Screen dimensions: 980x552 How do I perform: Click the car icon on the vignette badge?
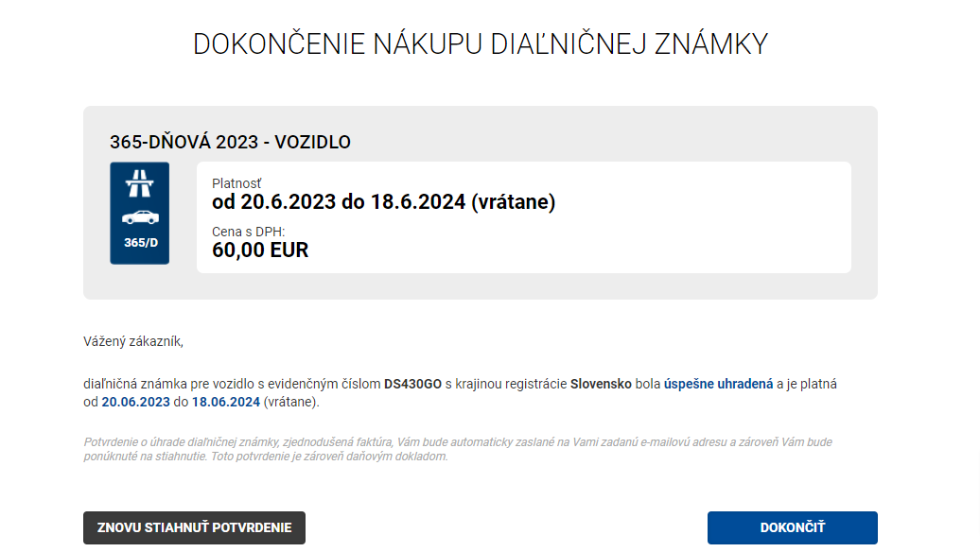[x=140, y=216]
